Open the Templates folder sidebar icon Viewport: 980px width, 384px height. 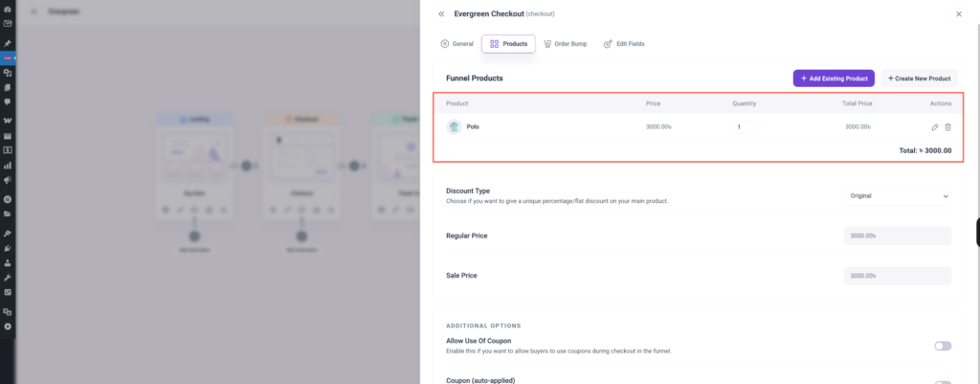click(x=8, y=214)
